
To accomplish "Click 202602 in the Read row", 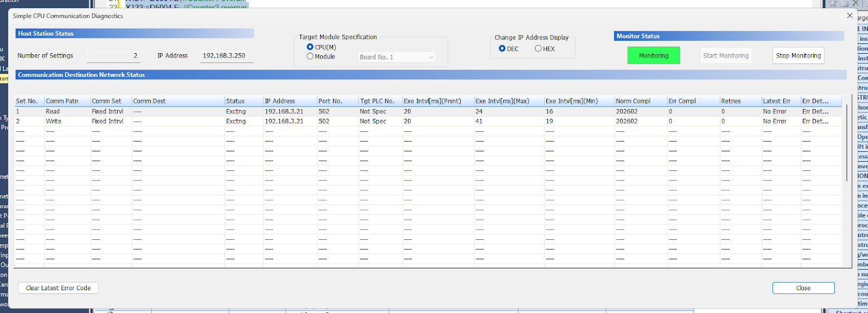I will pyautogui.click(x=627, y=111).
